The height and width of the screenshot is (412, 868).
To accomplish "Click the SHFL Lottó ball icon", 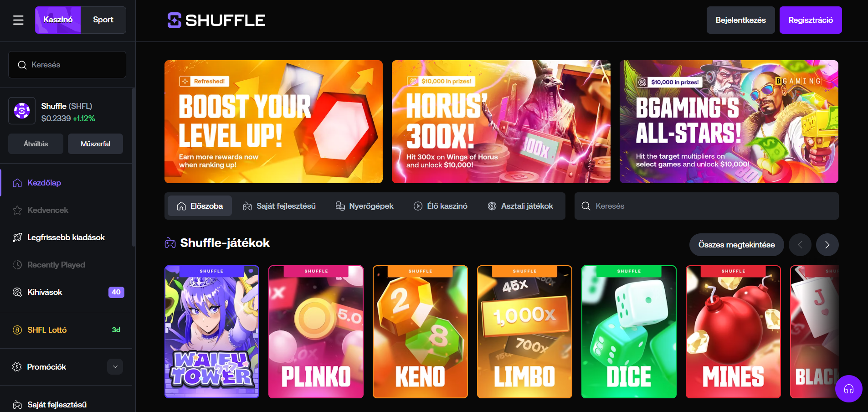I will [17, 330].
